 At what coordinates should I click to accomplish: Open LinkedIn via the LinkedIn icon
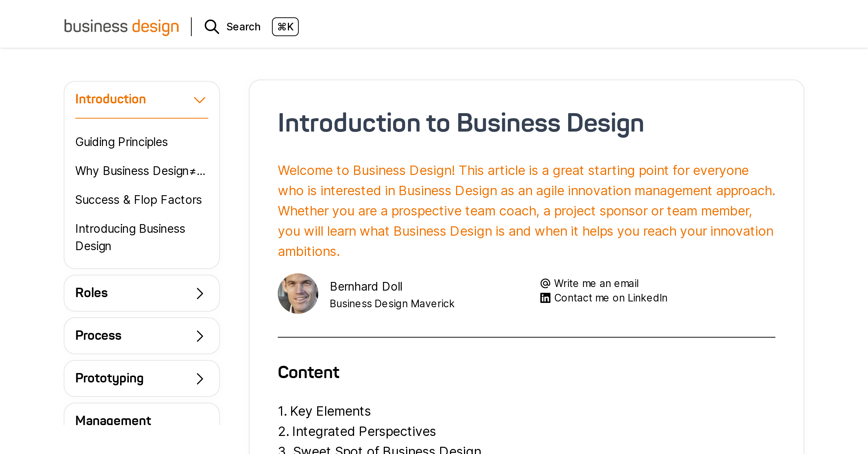pos(545,297)
